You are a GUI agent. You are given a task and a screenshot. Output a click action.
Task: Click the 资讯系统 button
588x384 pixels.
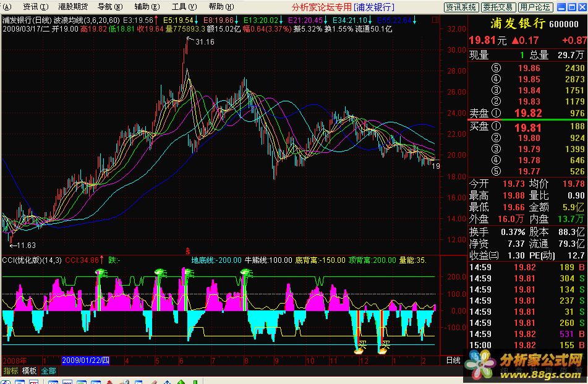pyautogui.click(x=461, y=7)
